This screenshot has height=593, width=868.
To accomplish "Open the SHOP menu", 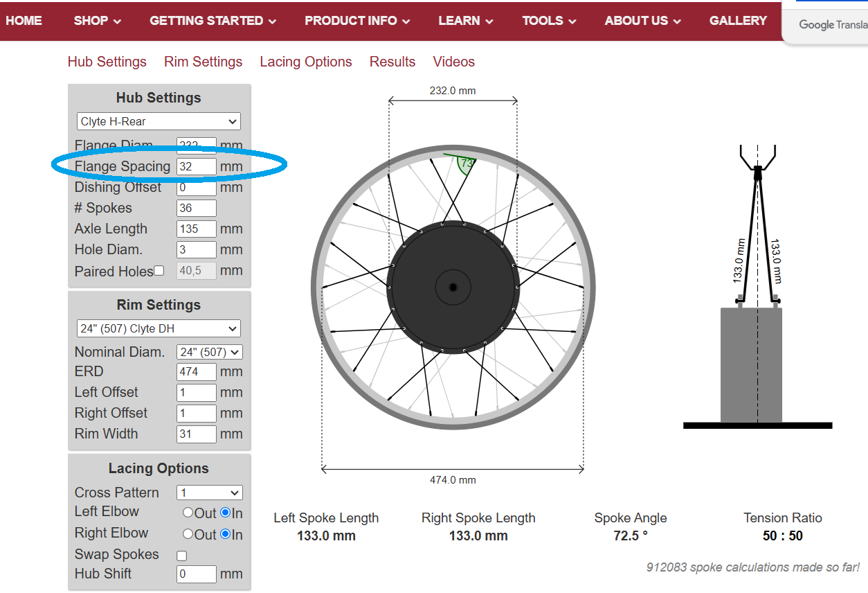I will click(x=98, y=21).
